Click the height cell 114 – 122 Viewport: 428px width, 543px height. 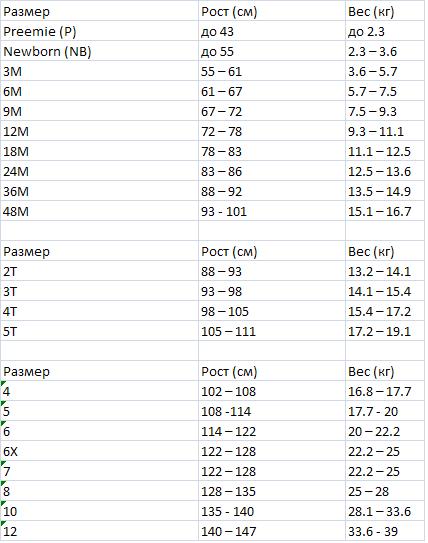272,431
